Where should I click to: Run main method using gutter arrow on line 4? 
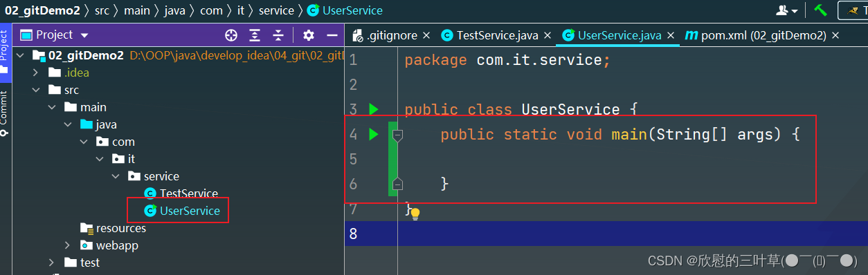tap(374, 134)
